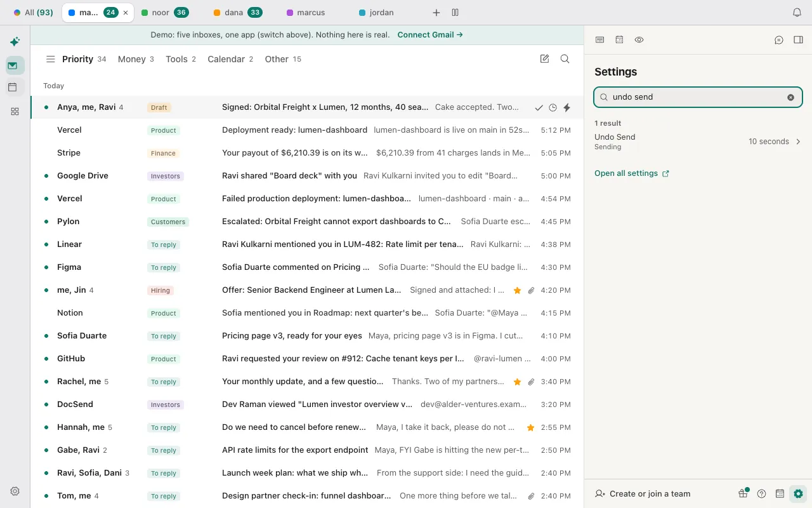Switch to the Money tab
The image size is (812, 508).
(x=136, y=59)
